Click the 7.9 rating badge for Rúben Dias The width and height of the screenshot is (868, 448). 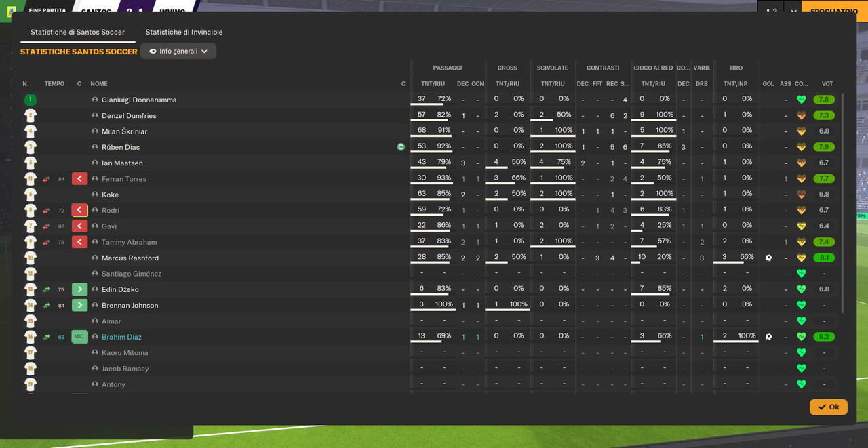pos(824,147)
